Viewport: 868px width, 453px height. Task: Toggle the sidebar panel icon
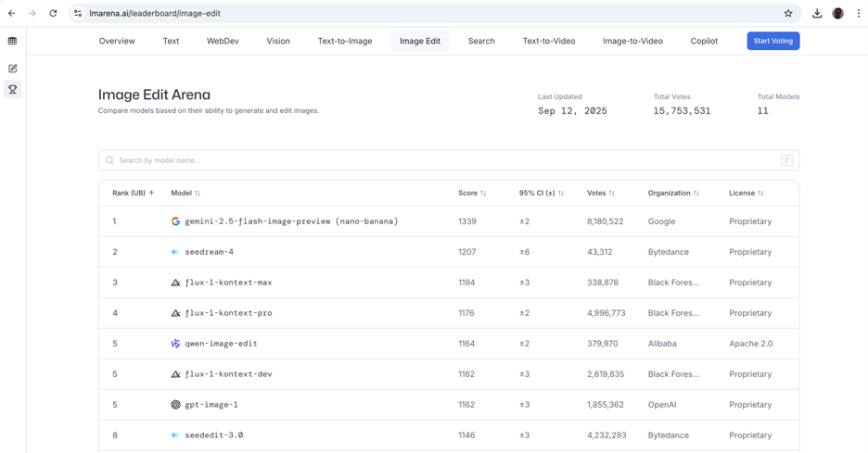(x=12, y=41)
